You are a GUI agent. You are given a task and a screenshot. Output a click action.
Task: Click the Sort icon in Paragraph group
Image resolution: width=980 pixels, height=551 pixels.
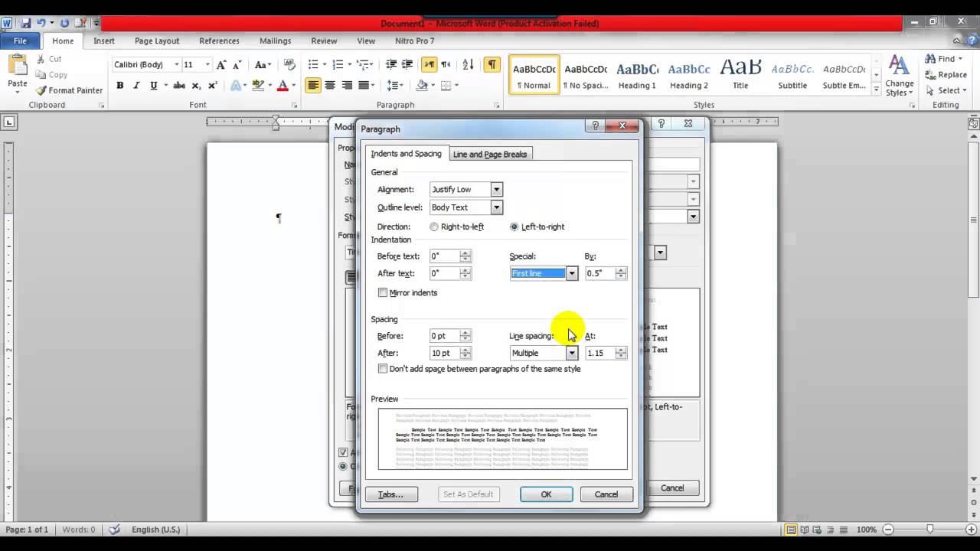pos(469,65)
